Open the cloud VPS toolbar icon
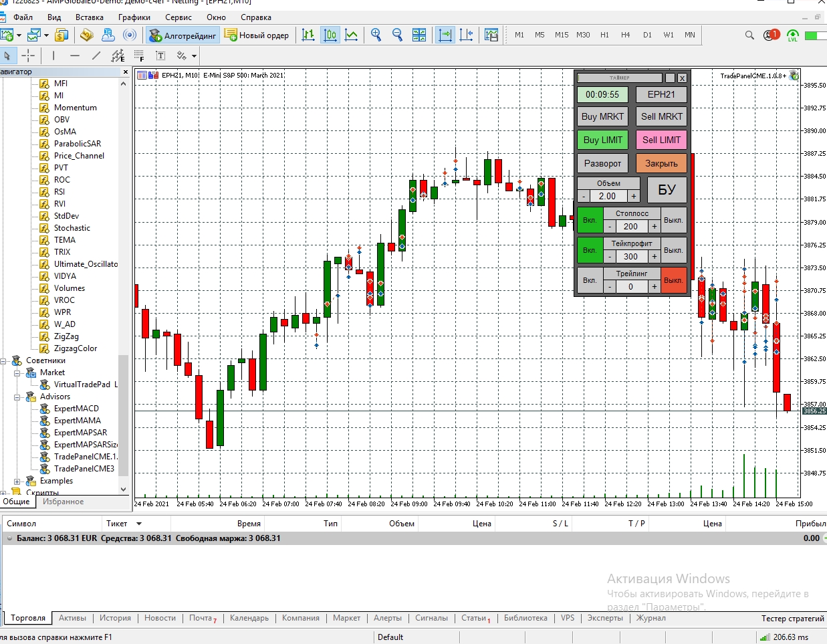This screenshot has height=644, width=827. (108, 35)
